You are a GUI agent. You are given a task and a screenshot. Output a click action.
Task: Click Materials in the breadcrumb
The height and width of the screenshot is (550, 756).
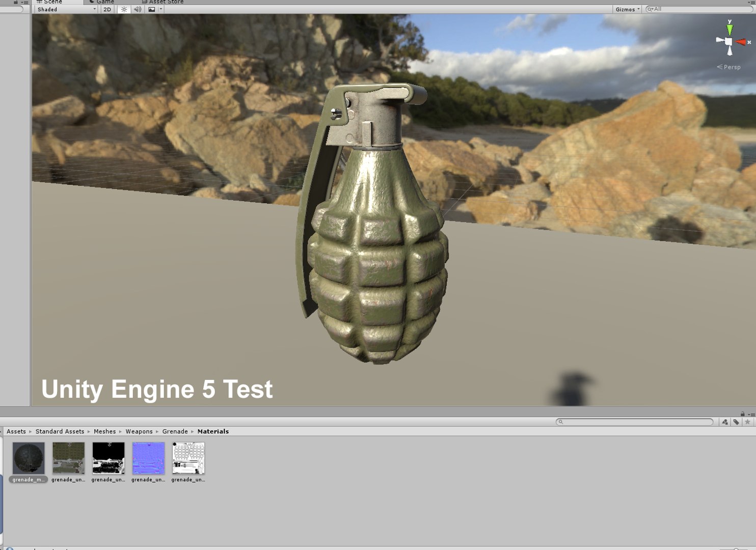click(213, 431)
